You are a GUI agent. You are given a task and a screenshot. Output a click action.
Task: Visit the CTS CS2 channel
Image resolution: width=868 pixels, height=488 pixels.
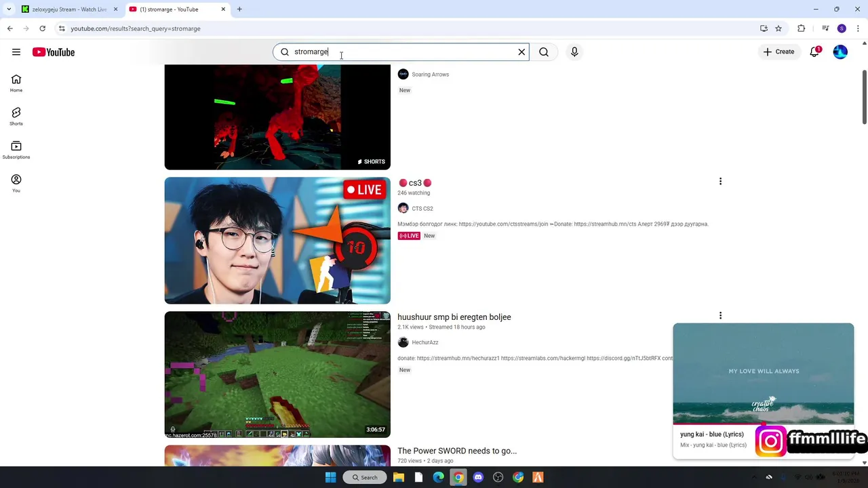pos(422,209)
